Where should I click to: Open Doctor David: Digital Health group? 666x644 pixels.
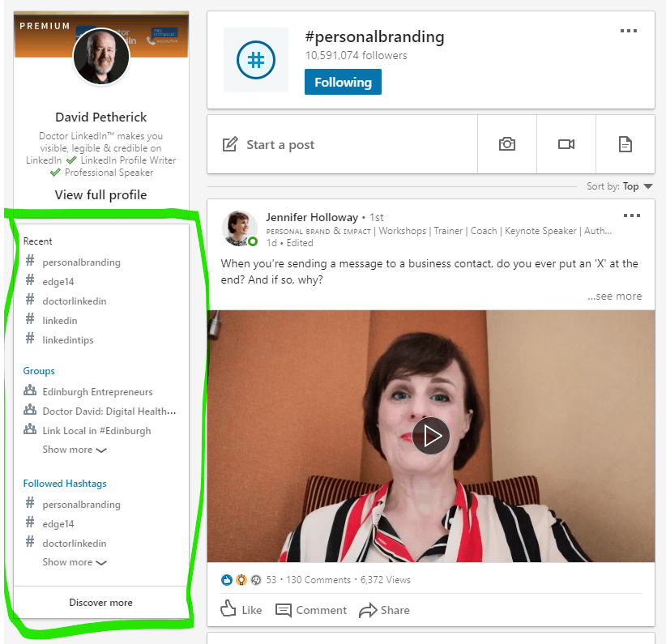(x=109, y=412)
